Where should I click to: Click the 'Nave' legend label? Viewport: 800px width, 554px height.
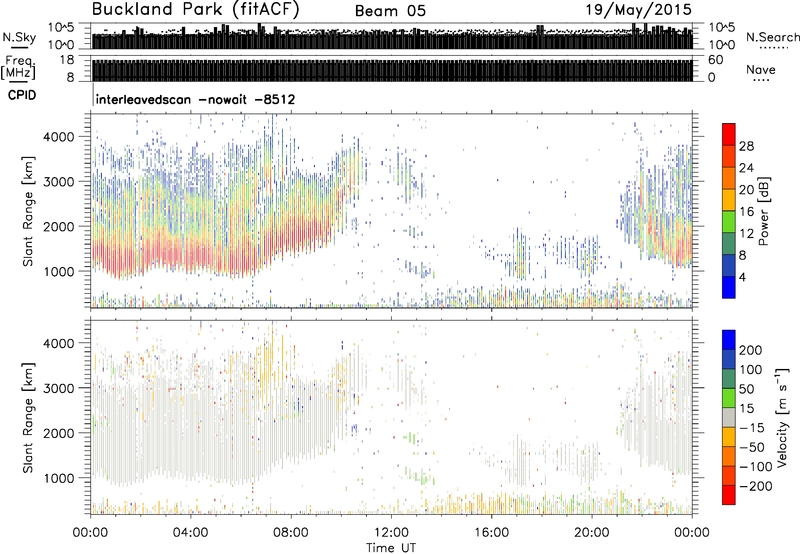pos(761,69)
